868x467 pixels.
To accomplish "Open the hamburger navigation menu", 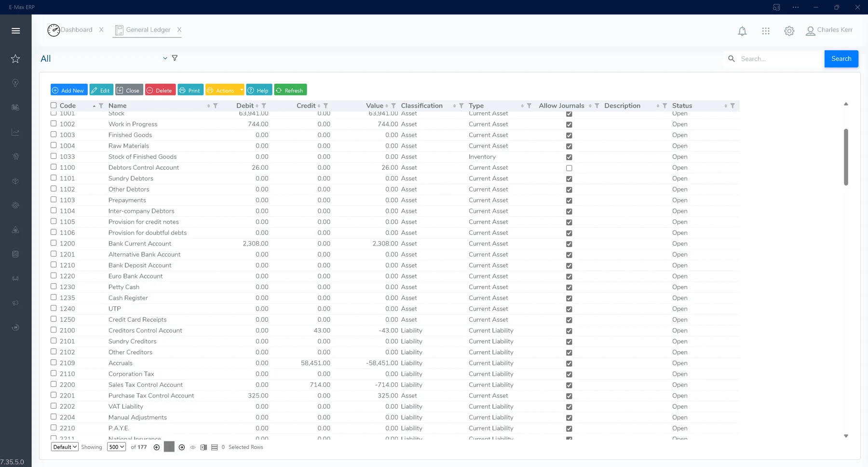I will (15, 31).
